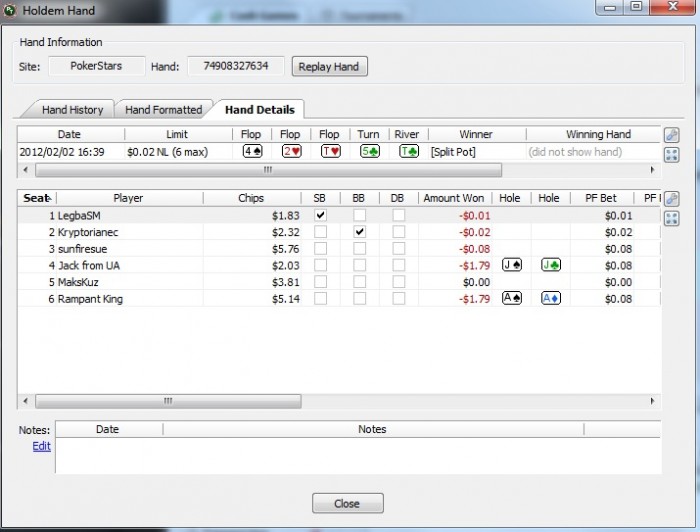The image size is (700, 532).
Task: Click player table horizontal scrollbar thumb
Action: [x=168, y=401]
